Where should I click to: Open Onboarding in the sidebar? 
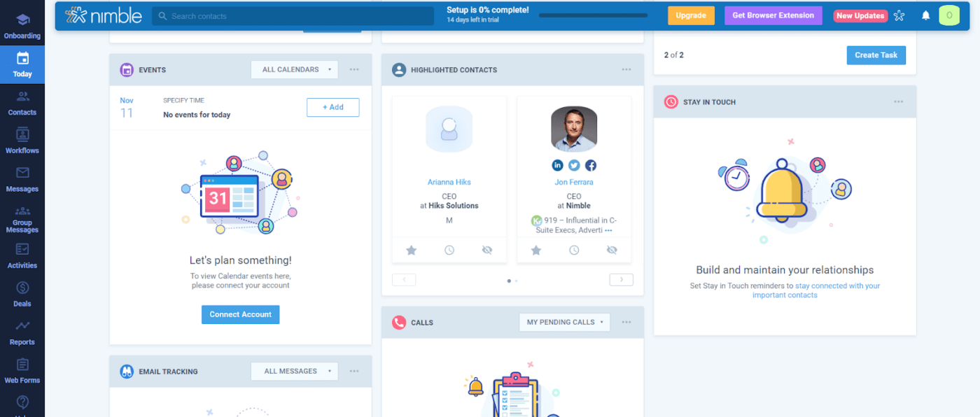click(22, 27)
